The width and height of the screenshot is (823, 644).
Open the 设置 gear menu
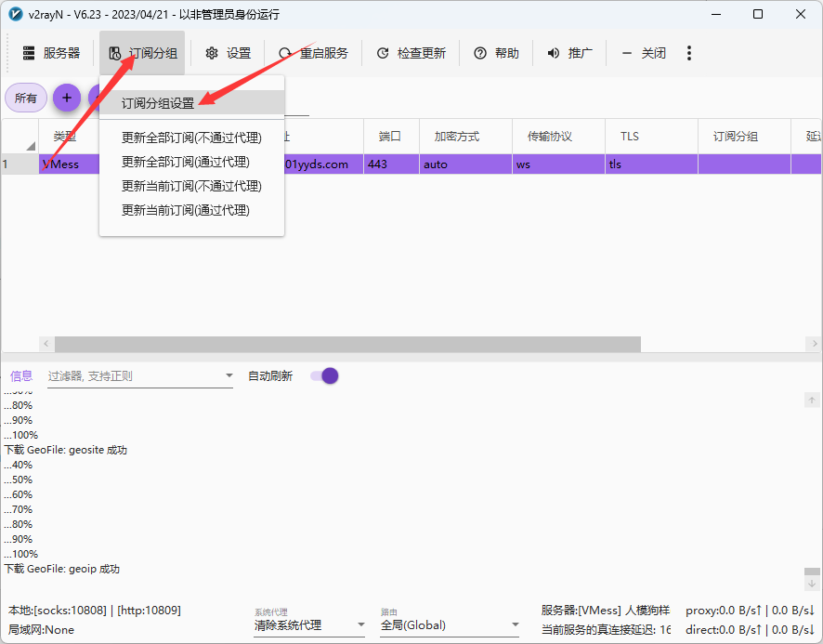click(228, 53)
